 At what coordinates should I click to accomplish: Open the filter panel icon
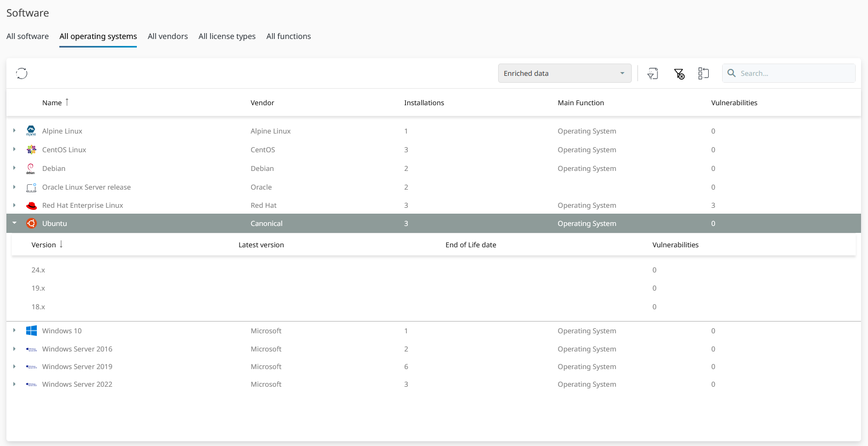(653, 74)
